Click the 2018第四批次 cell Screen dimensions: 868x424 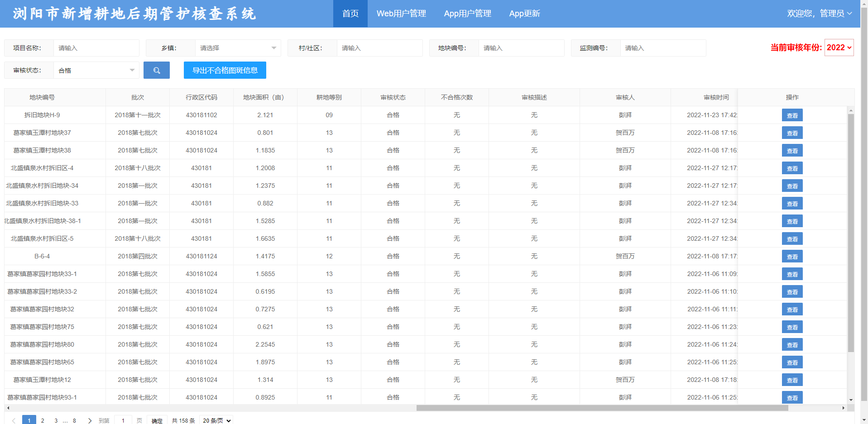(x=138, y=256)
